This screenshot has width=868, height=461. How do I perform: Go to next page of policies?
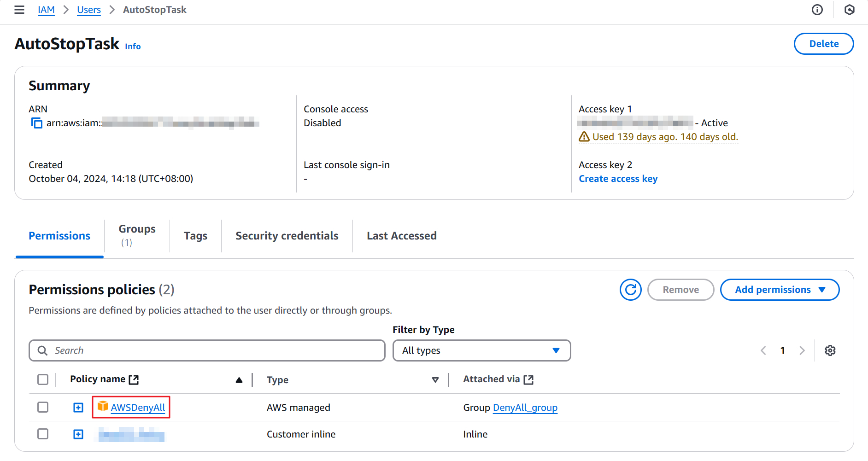click(x=802, y=350)
